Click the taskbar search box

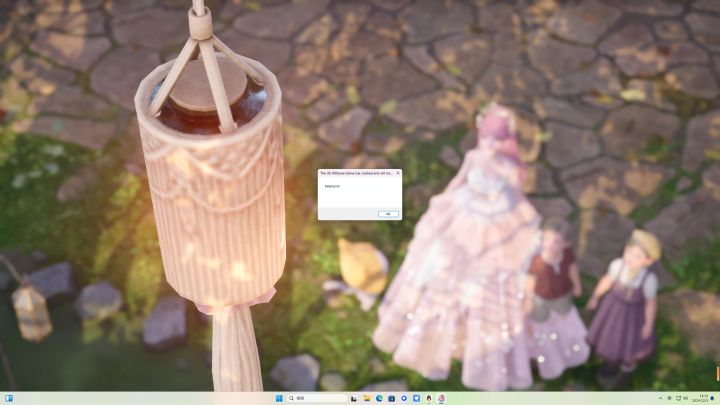(317, 398)
